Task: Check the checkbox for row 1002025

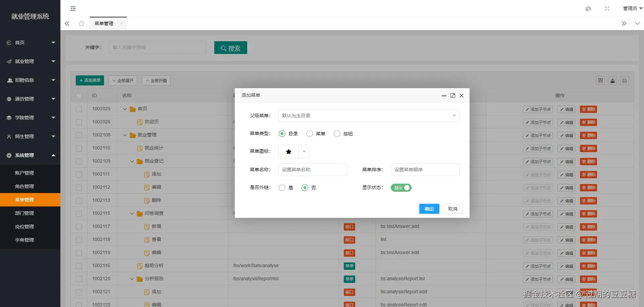Action: (79, 109)
